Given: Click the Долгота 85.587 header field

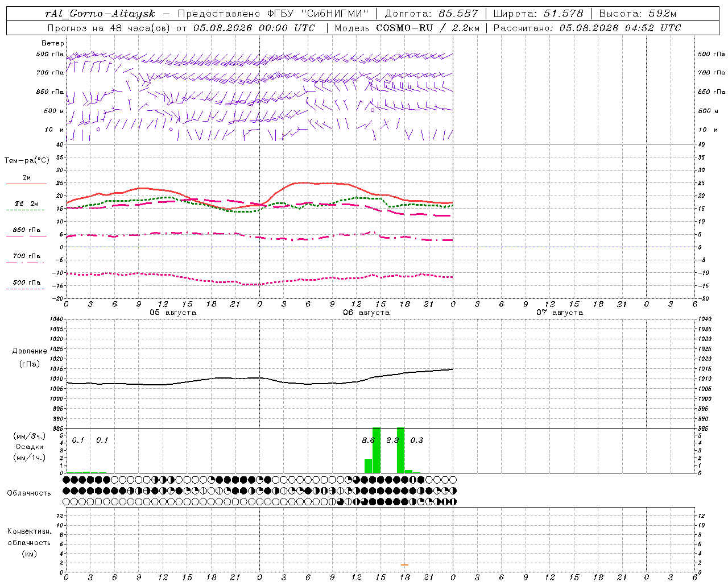Looking at the screenshot, I should click(432, 14).
